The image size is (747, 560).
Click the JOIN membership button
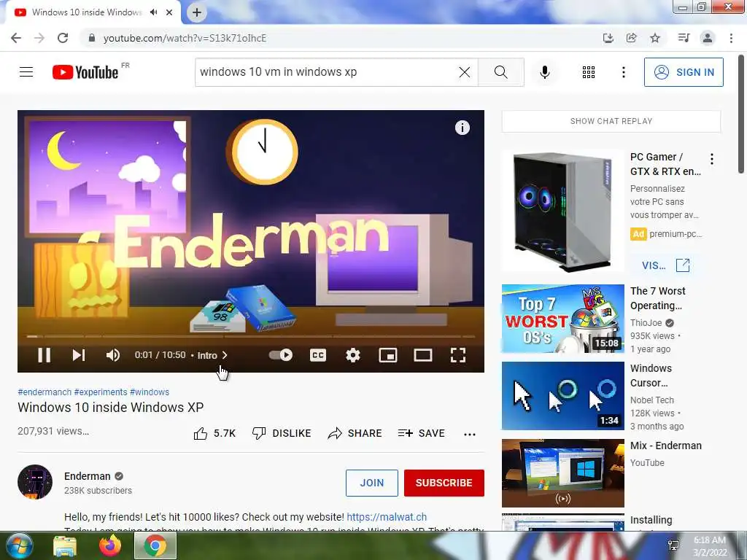371,483
